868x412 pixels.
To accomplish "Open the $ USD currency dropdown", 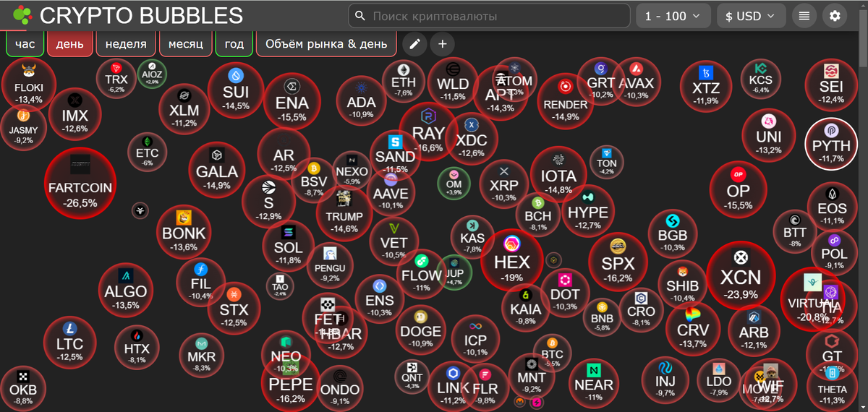I will tap(751, 15).
